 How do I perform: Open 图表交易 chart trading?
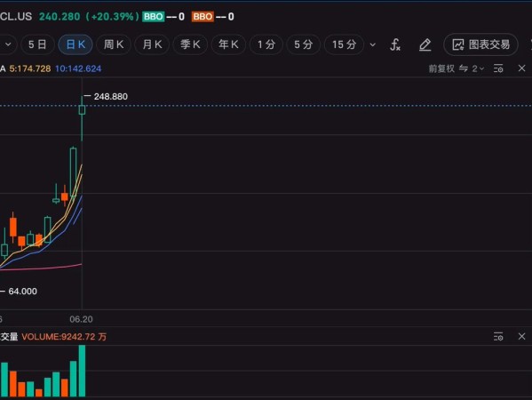[x=480, y=44]
